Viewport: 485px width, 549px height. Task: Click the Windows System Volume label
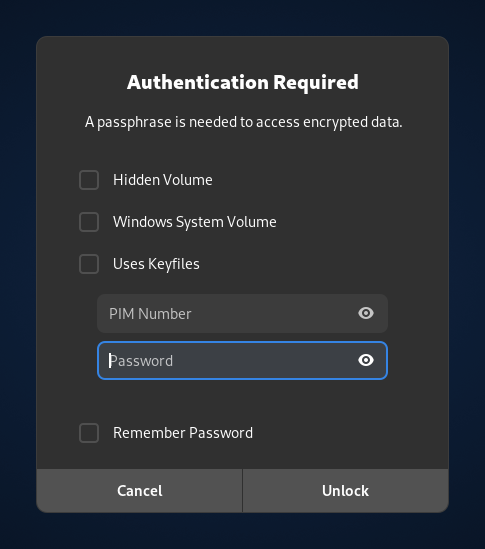pyautogui.click(x=195, y=222)
